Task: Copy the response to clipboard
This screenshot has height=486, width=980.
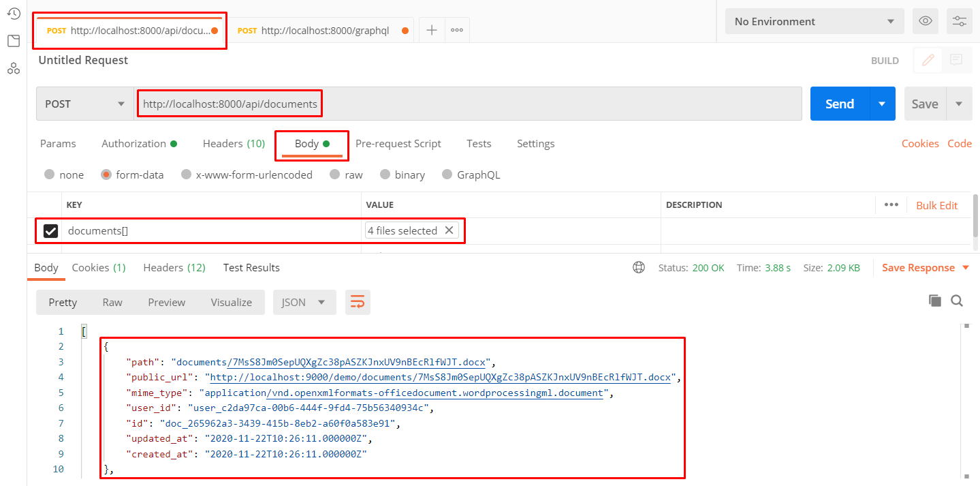Action: click(935, 301)
